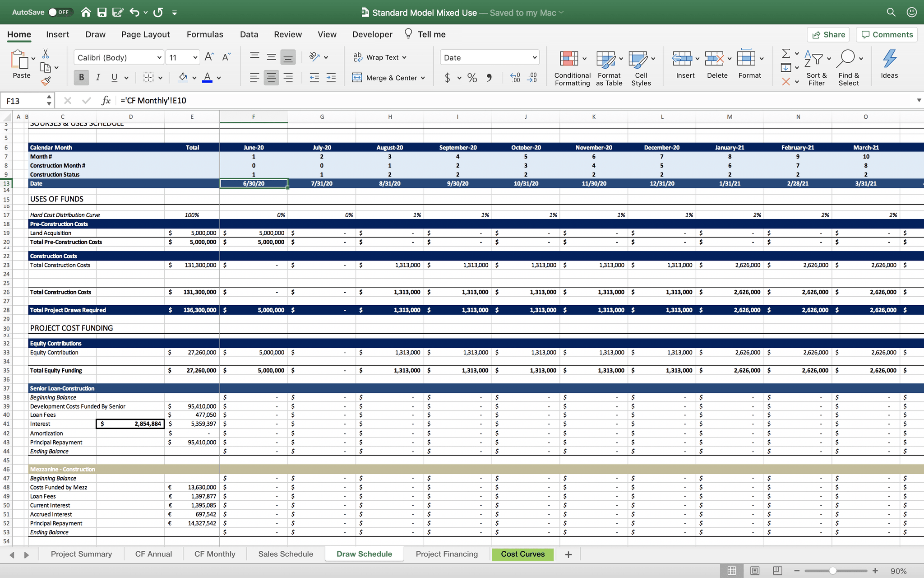This screenshot has height=578, width=924.
Task: Toggle AutoSave switch off/on
Action: [x=60, y=12]
